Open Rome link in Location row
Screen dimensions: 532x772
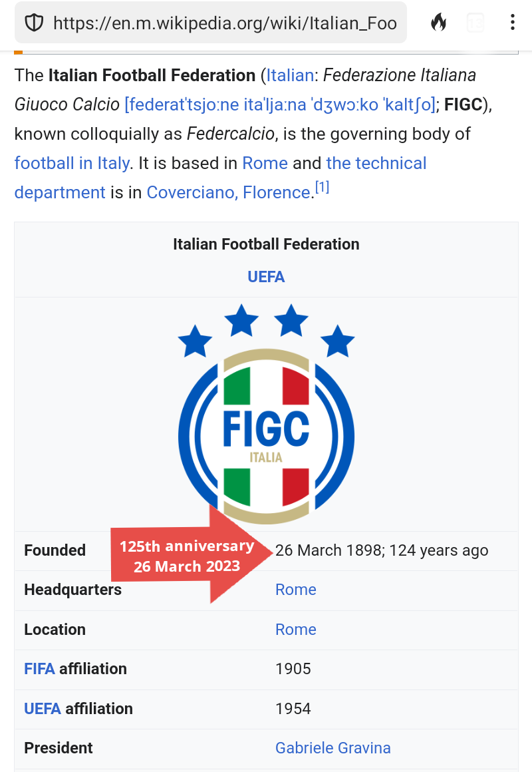(296, 630)
